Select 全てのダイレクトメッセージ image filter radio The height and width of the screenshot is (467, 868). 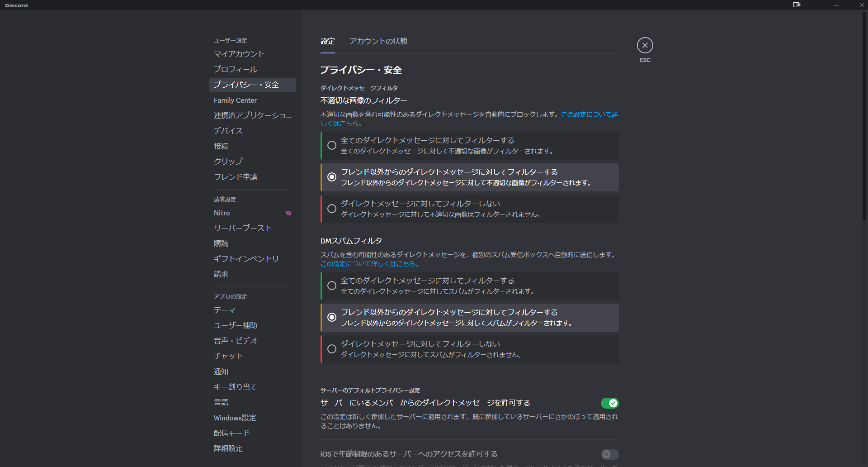332,145
